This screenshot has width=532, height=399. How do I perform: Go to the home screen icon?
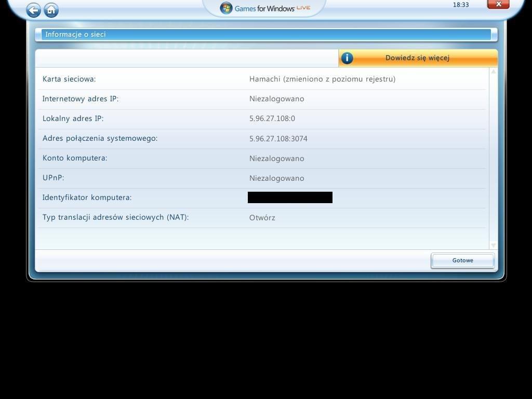pos(51,10)
